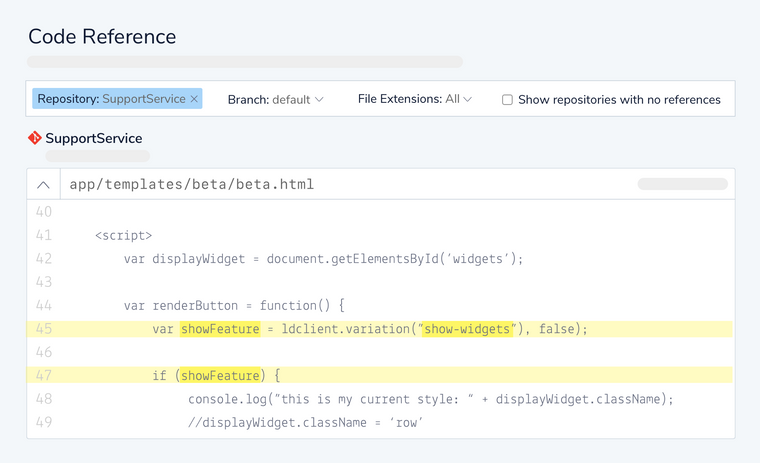Click the console.log statement on line 48
Screen dimensions: 760x463
430,399
